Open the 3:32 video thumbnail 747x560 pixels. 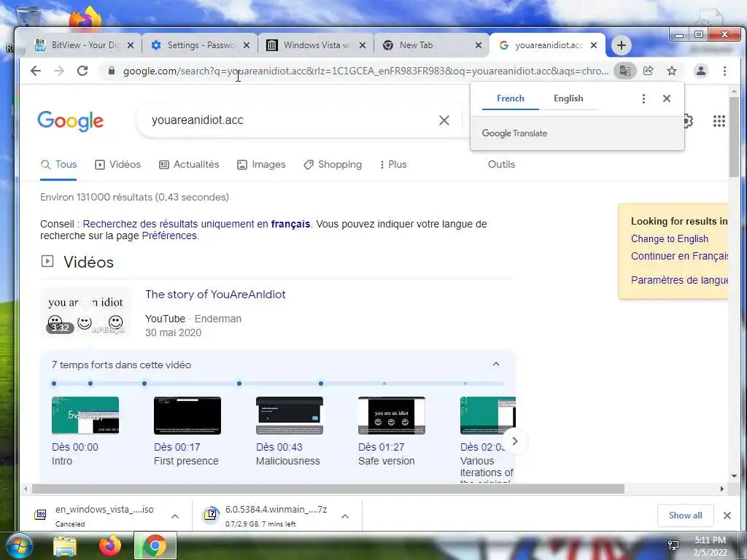click(86, 313)
